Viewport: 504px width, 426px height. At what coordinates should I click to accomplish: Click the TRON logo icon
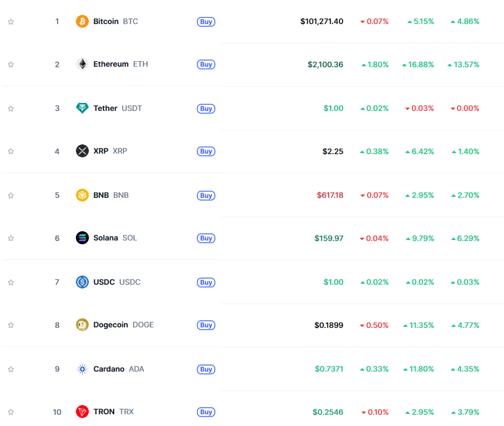(82, 412)
